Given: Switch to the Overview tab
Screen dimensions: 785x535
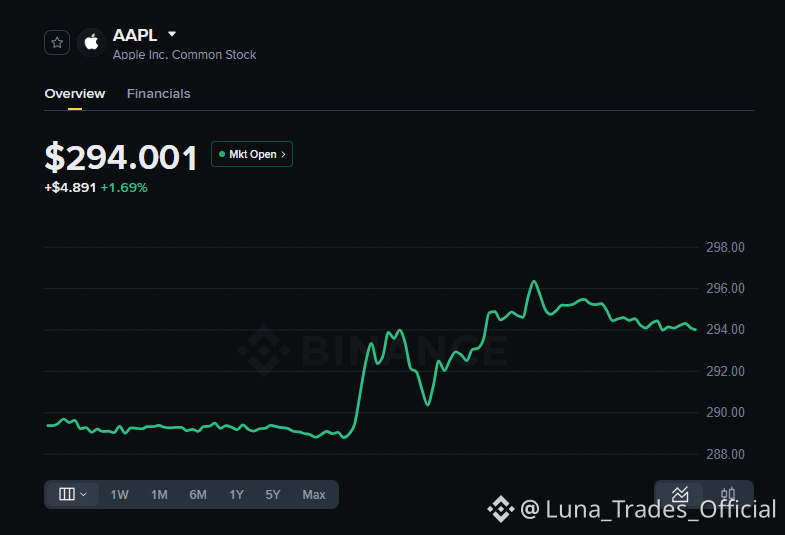Looking at the screenshot, I should coord(75,94).
